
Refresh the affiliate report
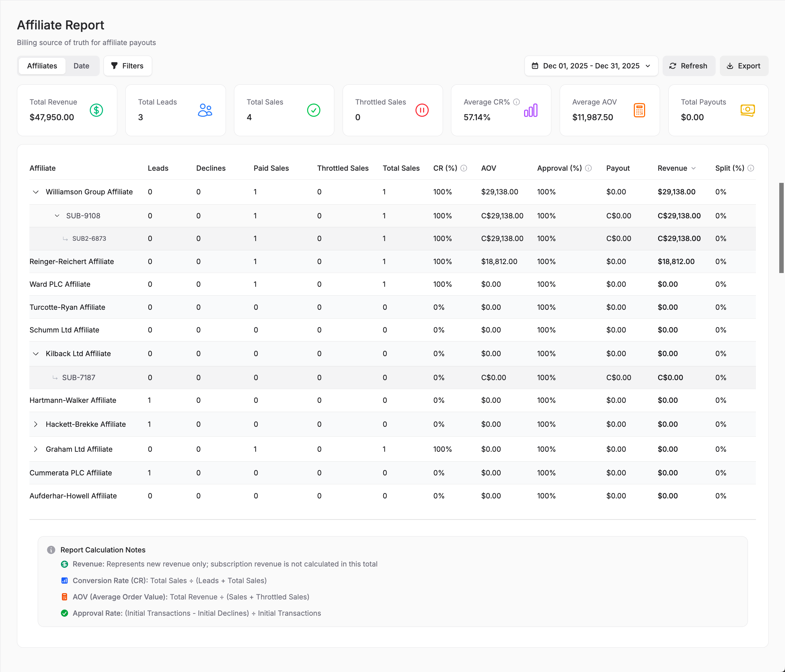click(689, 66)
